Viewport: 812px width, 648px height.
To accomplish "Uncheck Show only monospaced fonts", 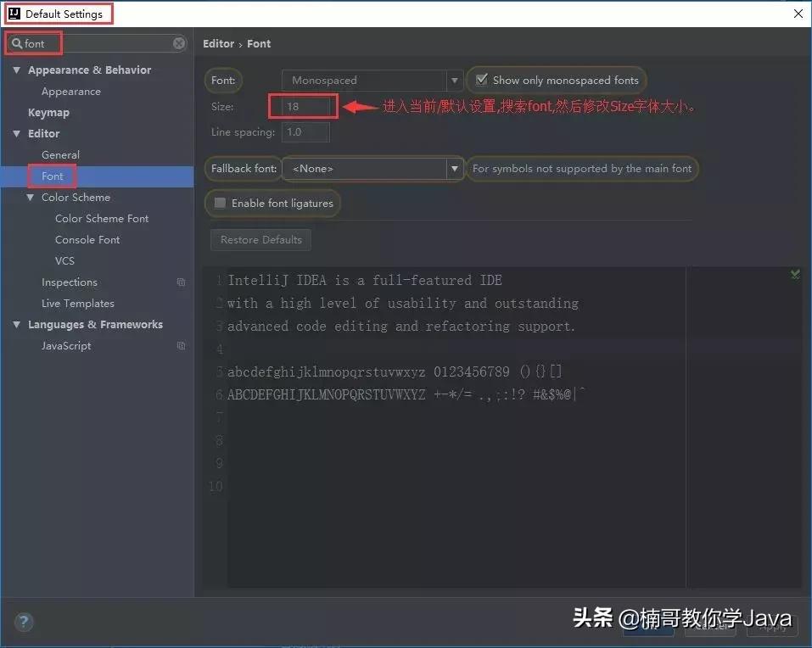I will pyautogui.click(x=482, y=80).
